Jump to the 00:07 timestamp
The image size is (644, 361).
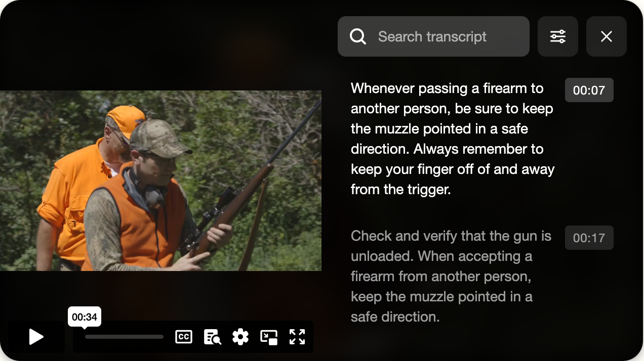[589, 90]
